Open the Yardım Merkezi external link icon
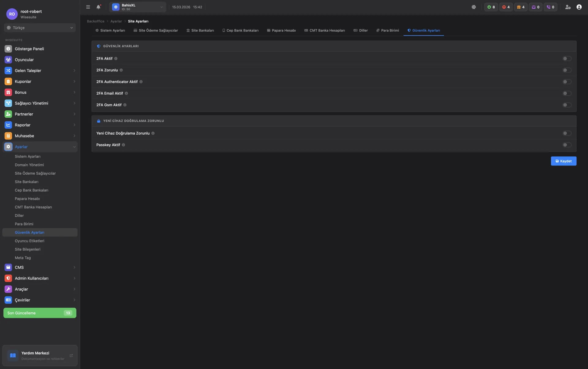The width and height of the screenshot is (588, 369). (x=71, y=356)
